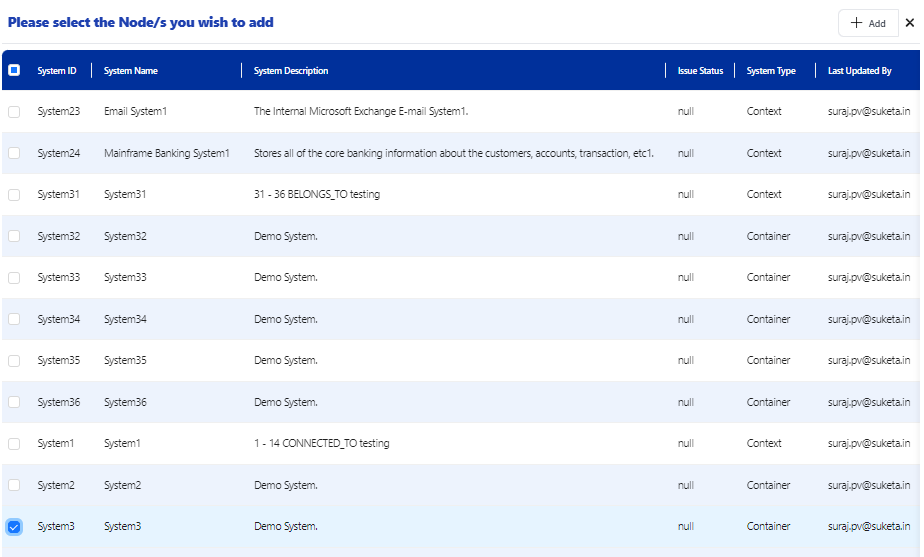The width and height of the screenshot is (924, 557).
Task: Click the Email System1 name cell
Action: click(135, 112)
